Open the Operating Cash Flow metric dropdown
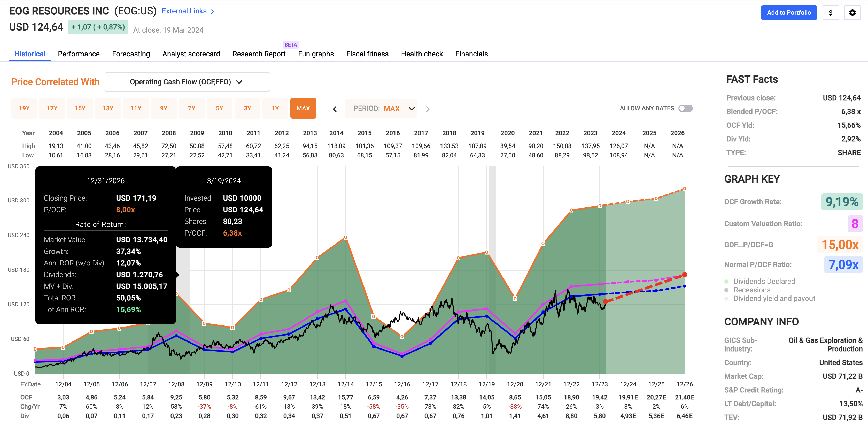Image resolution: width=868 pixels, height=425 pixels. click(187, 82)
